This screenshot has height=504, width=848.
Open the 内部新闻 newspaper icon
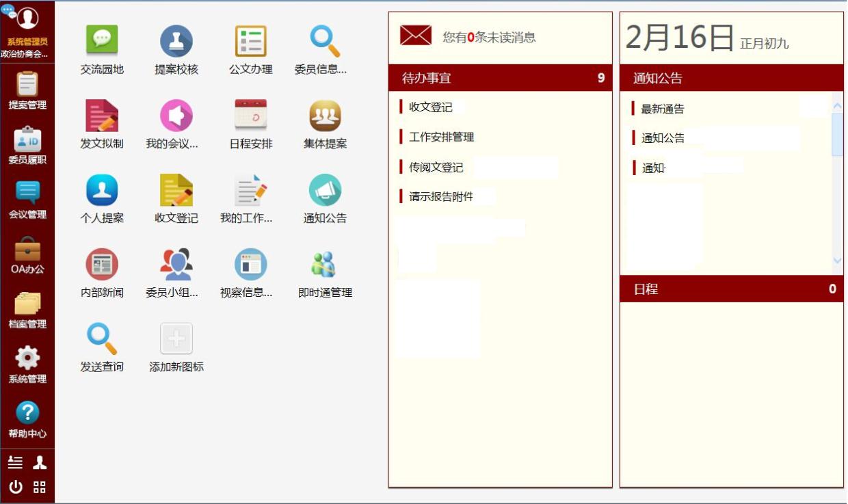[102, 265]
